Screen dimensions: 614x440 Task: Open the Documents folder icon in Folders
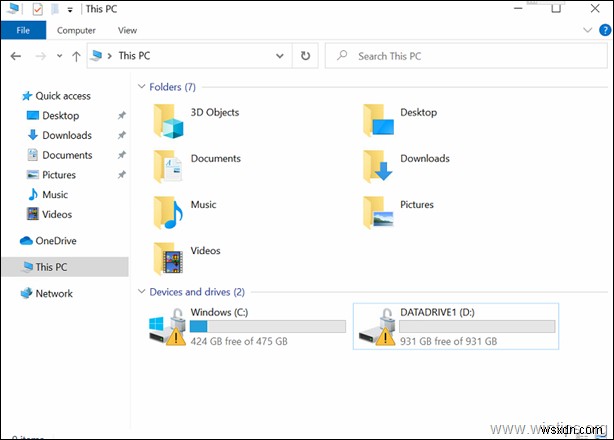point(168,166)
